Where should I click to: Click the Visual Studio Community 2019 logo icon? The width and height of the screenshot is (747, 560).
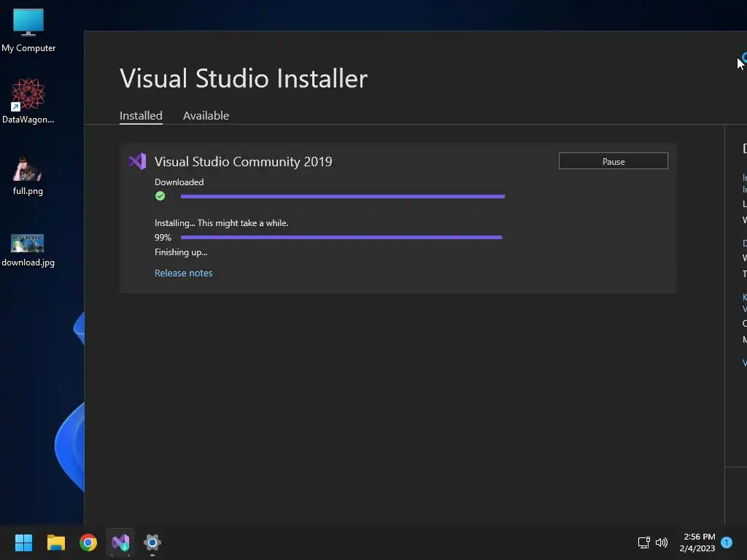[137, 161]
